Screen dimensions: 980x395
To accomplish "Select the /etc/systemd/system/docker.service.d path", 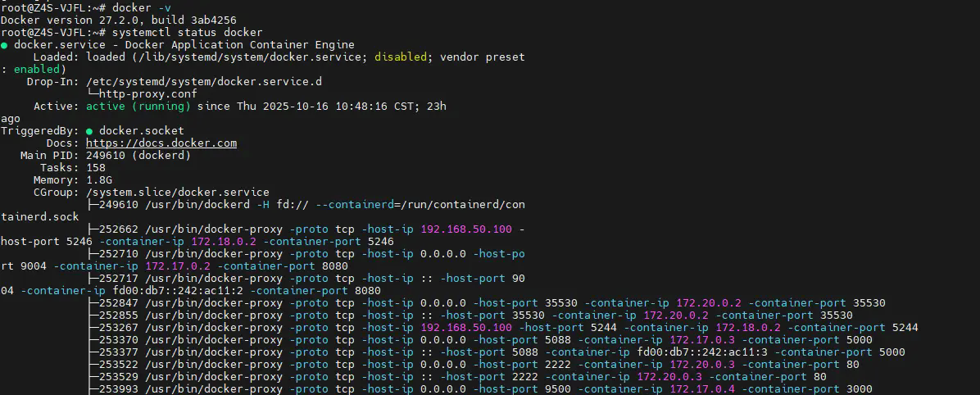I will point(204,82).
